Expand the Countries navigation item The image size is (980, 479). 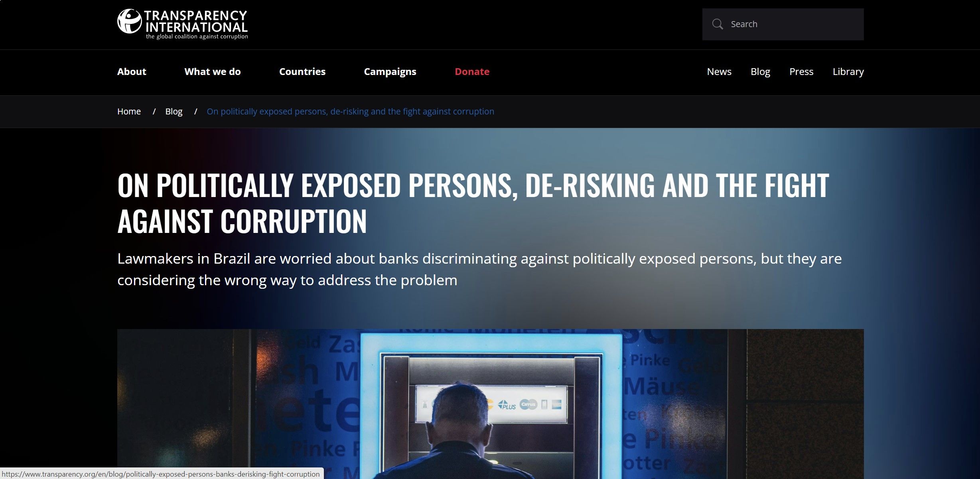[x=302, y=72]
